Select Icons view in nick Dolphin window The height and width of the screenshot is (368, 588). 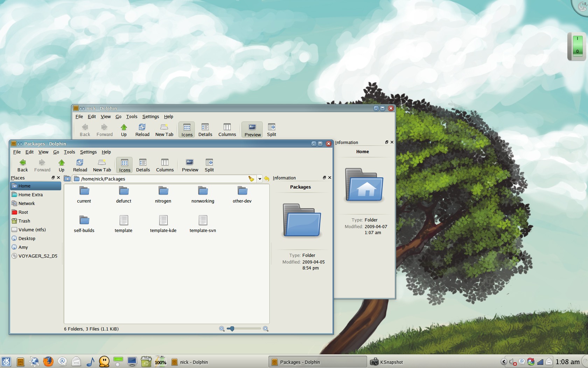187,130
